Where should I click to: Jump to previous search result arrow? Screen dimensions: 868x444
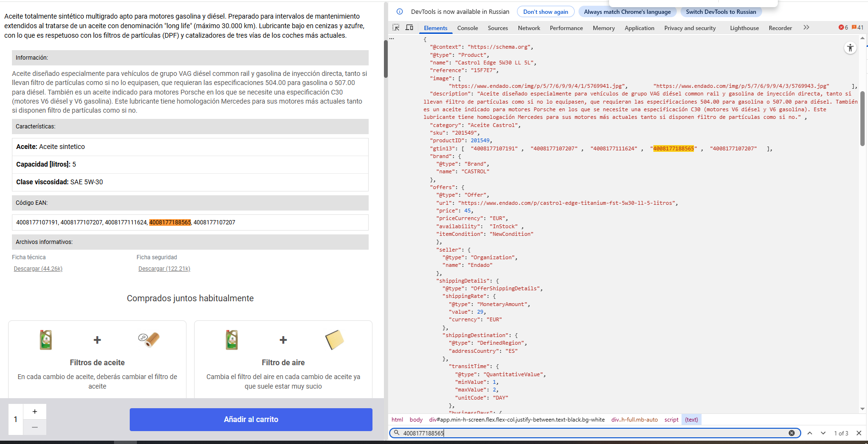click(x=810, y=433)
